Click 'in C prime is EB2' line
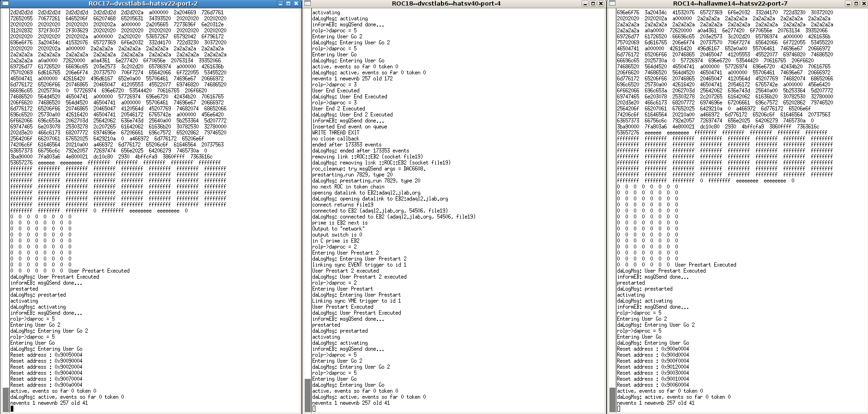 pos(336,241)
